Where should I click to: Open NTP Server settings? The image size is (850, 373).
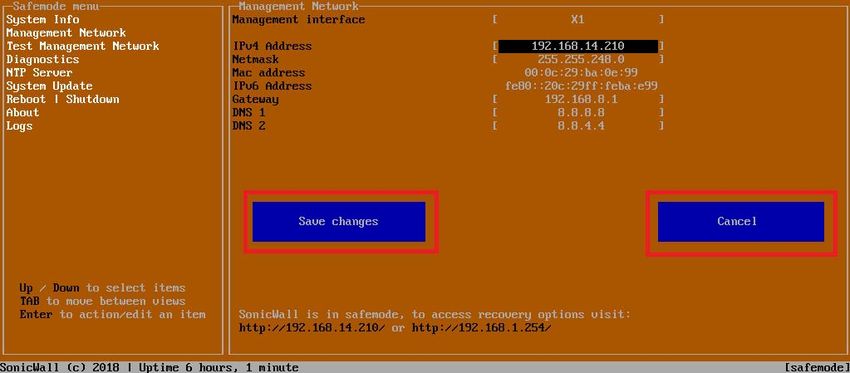pos(39,73)
